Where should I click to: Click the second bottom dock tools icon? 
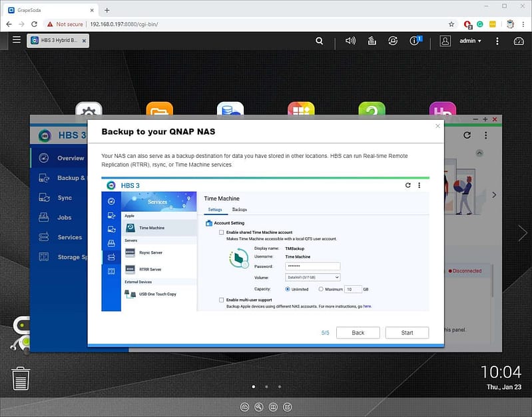[259, 407]
